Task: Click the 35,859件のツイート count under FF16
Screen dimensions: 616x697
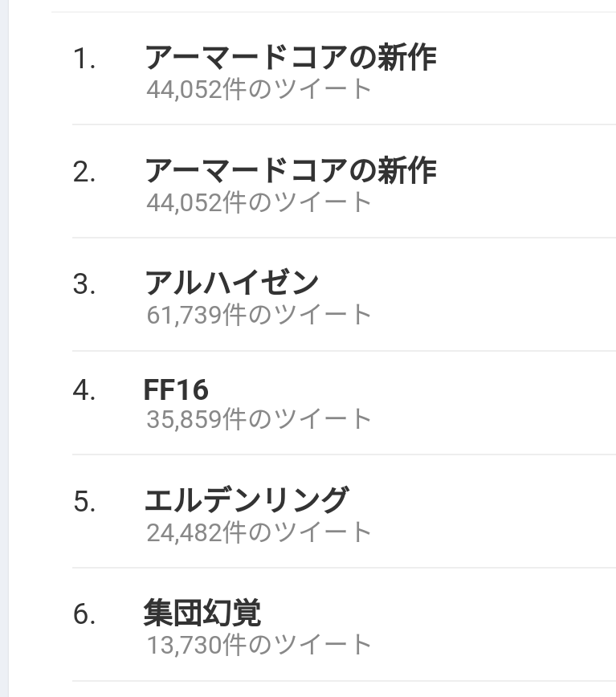Action: (259, 419)
